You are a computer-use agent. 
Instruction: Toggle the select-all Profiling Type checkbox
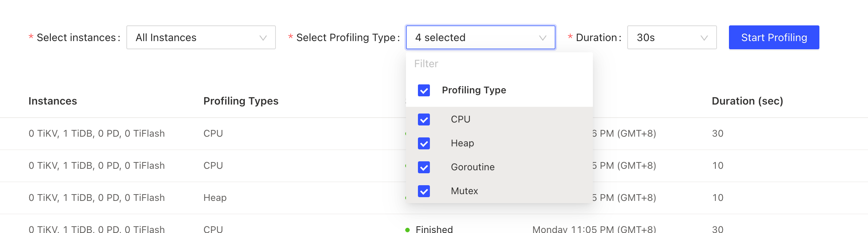coord(424,90)
